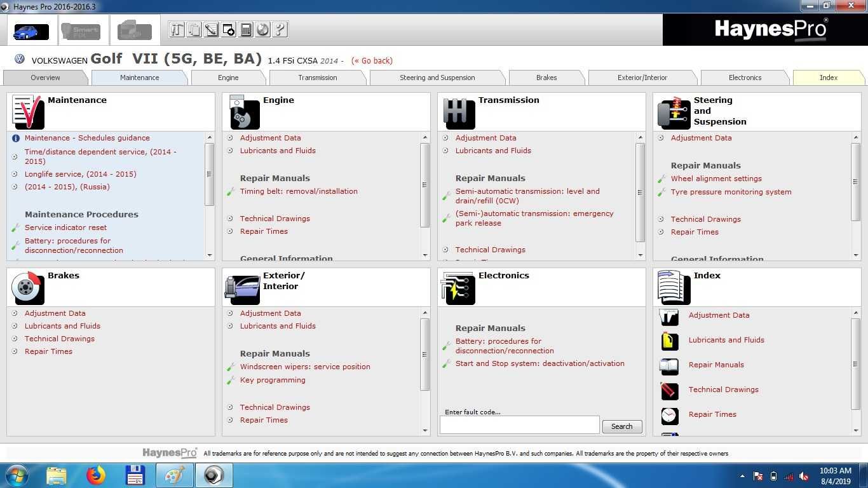Viewport: 868px width, 488px height.
Task: Switch to the Transmission tab
Action: point(318,78)
